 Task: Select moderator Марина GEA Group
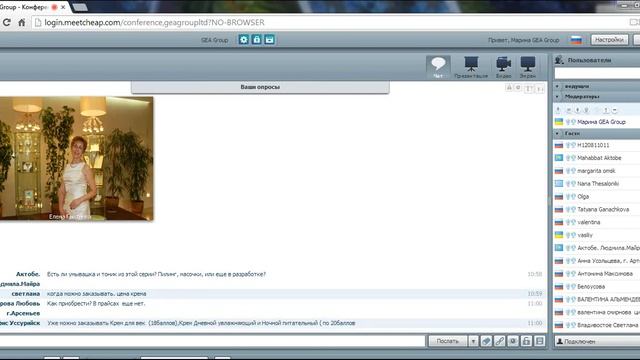[601, 122]
